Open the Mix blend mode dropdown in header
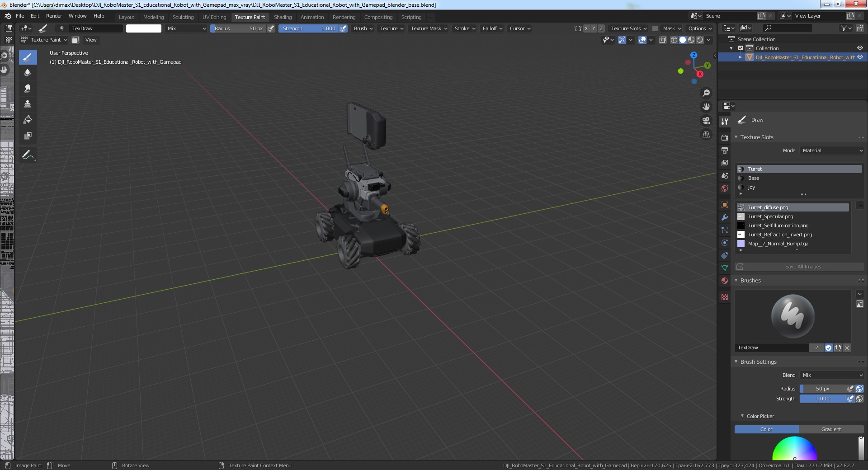The image size is (868, 470). 186,28
